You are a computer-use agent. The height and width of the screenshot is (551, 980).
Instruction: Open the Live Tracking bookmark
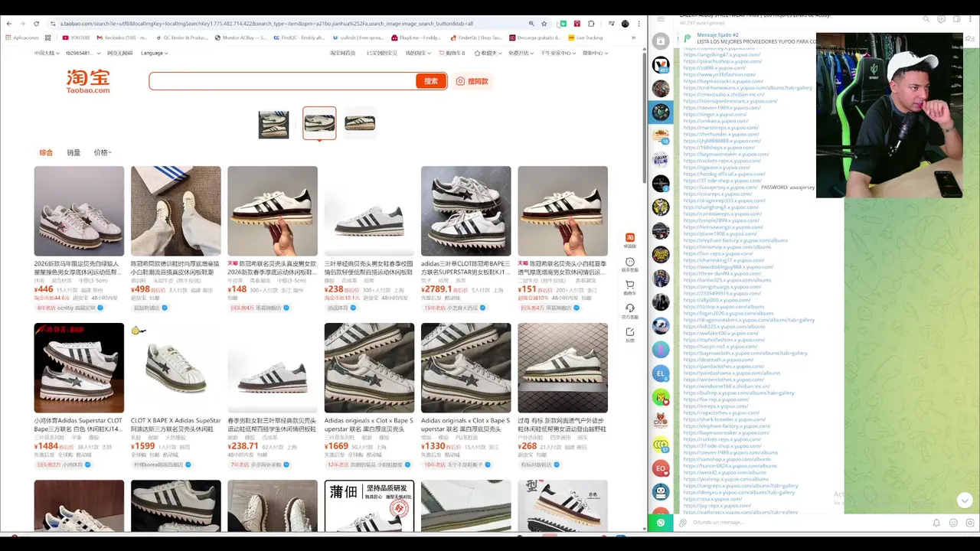coord(584,37)
